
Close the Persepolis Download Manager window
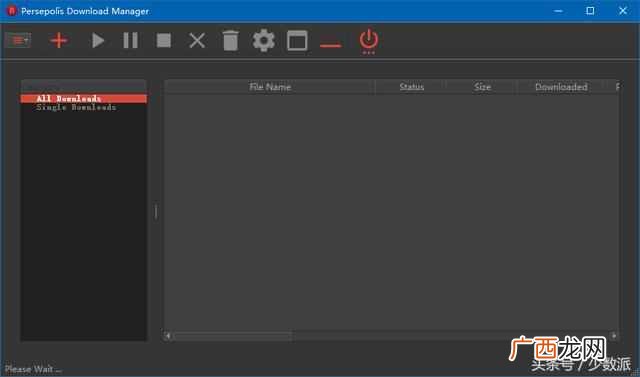click(623, 11)
